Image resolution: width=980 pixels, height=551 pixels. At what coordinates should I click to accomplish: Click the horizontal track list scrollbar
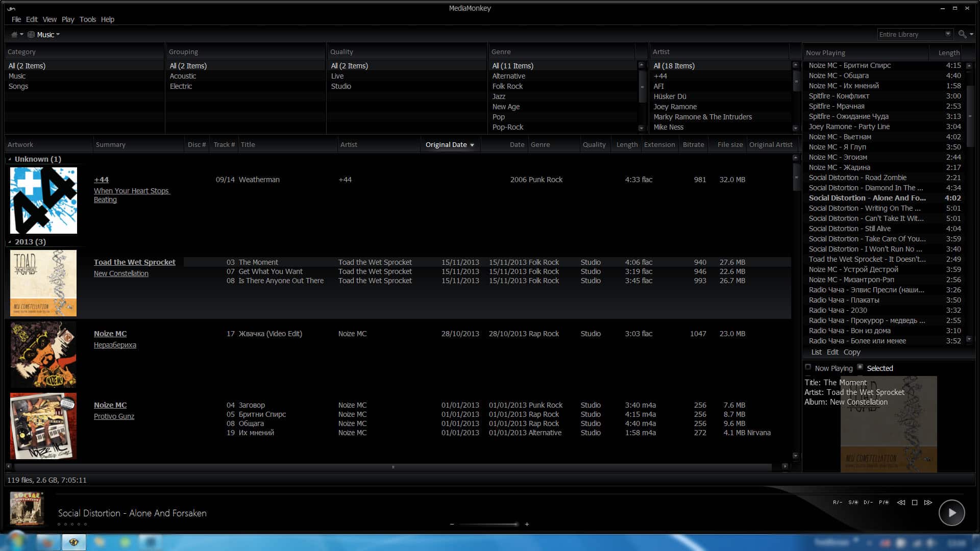[393, 466]
